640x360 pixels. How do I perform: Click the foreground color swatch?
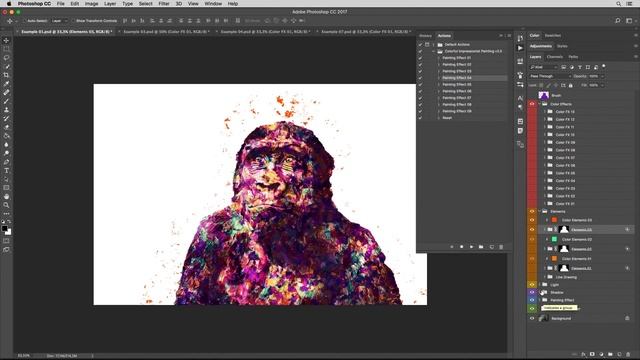[x=4, y=229]
